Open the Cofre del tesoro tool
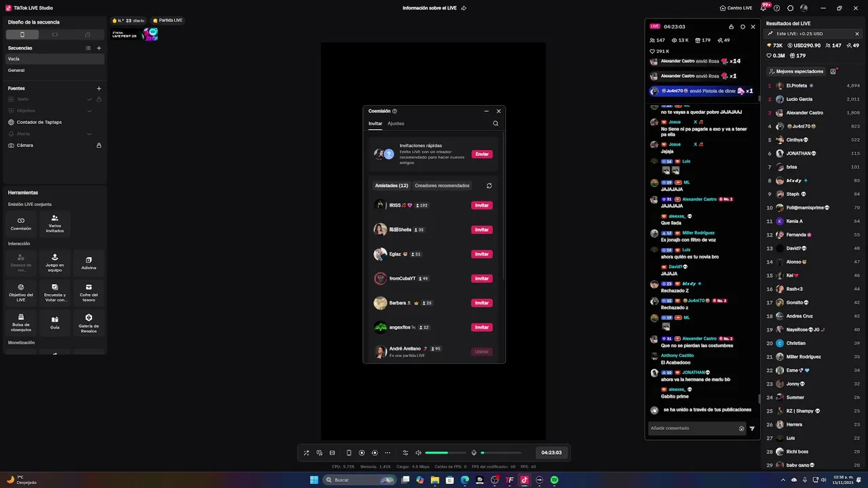868x488 pixels. (x=89, y=293)
